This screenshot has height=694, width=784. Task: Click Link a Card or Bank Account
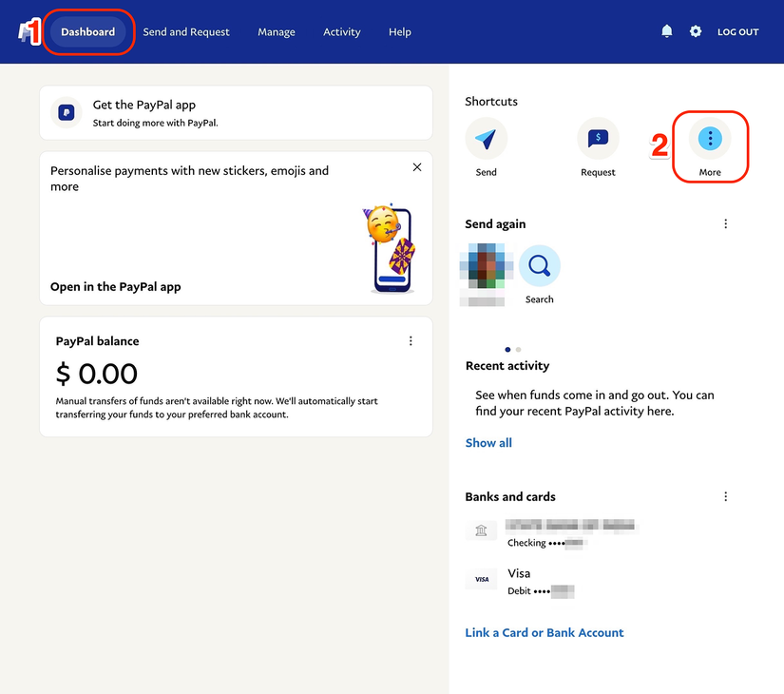(x=545, y=632)
